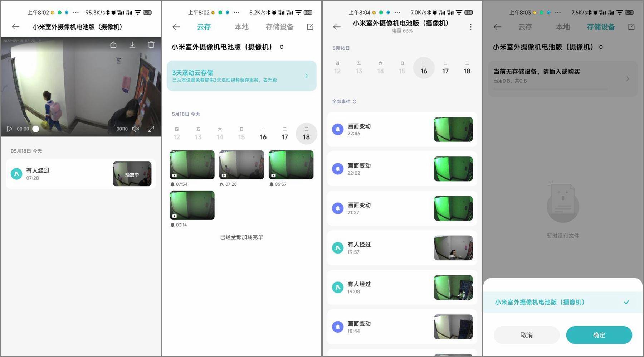Open the edit icon next to 存储设备
This screenshot has height=357, width=644.
(310, 27)
